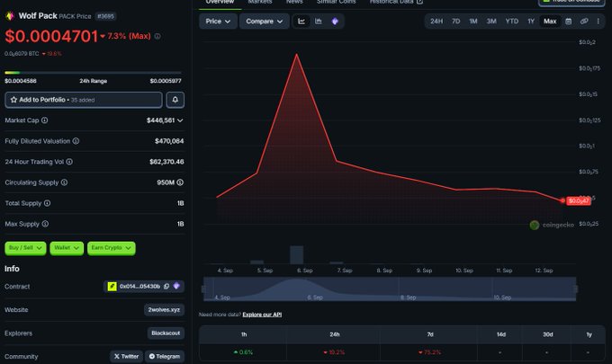Click the star icon in Add to Portfolio
Image resolution: width=612 pixels, height=364 pixels.
tap(13, 100)
